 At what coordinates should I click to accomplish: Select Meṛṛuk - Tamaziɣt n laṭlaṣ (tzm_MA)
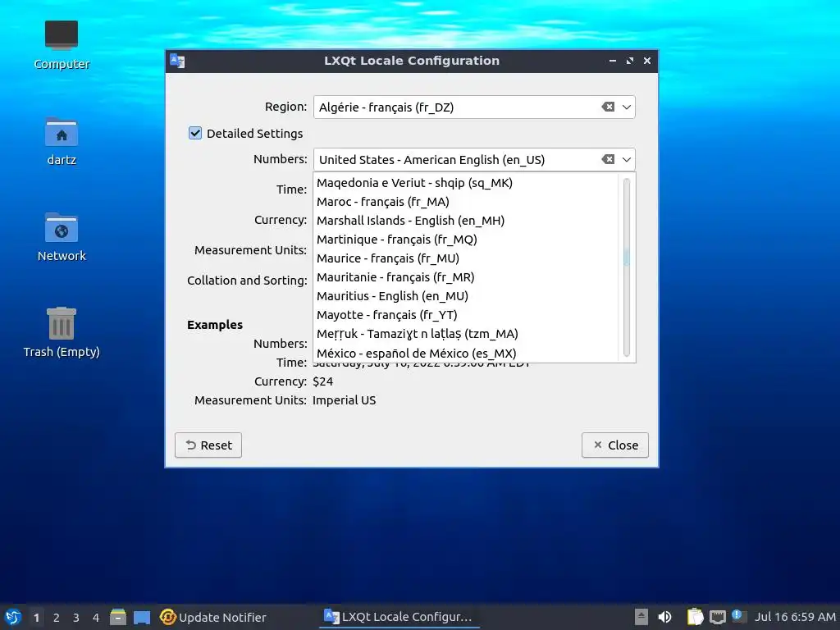(x=467, y=334)
